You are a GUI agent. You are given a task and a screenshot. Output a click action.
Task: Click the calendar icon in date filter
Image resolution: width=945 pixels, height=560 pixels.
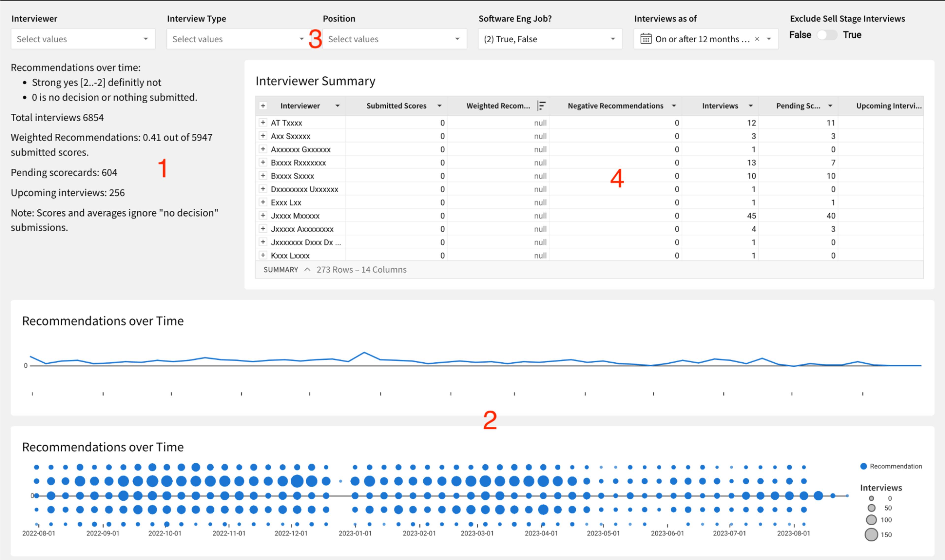click(x=646, y=39)
